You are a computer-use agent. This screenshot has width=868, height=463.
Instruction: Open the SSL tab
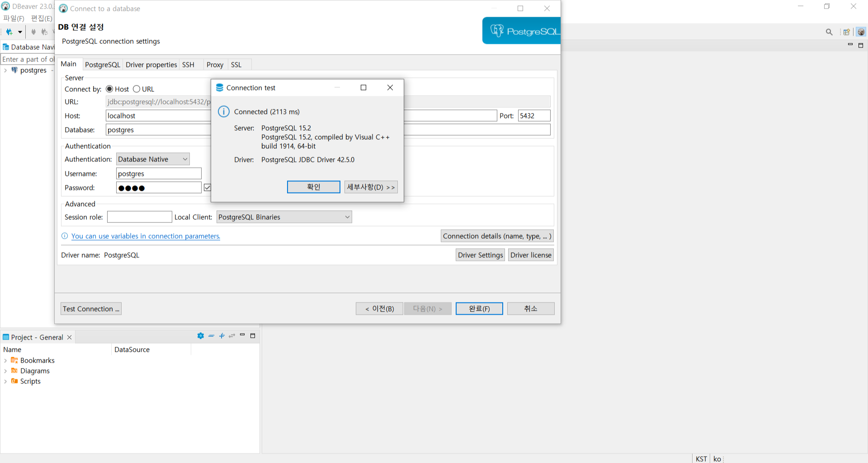pos(236,65)
